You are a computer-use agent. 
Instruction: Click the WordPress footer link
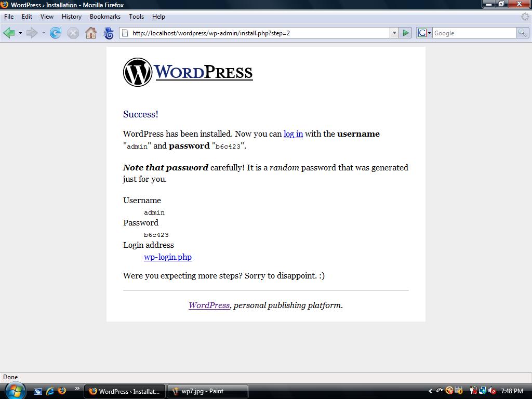(x=209, y=305)
